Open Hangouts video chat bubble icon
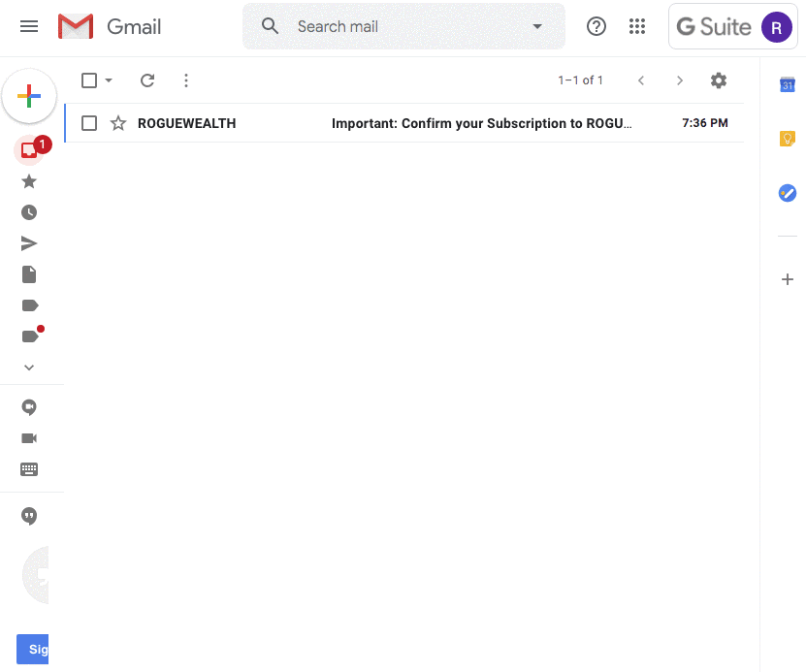 coord(29,407)
